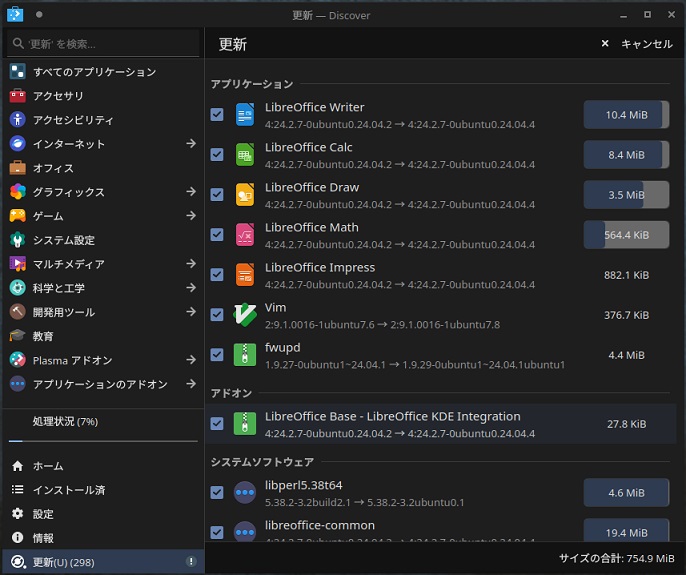Click the LibreOffice Calc app icon
Image resolution: width=686 pixels, height=575 pixels.
pyautogui.click(x=245, y=155)
